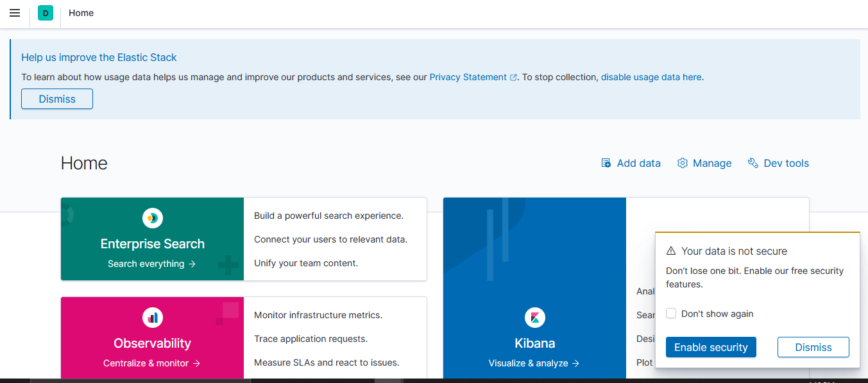Click Home breadcrumb in header
The image size is (868, 383).
pos(81,13)
